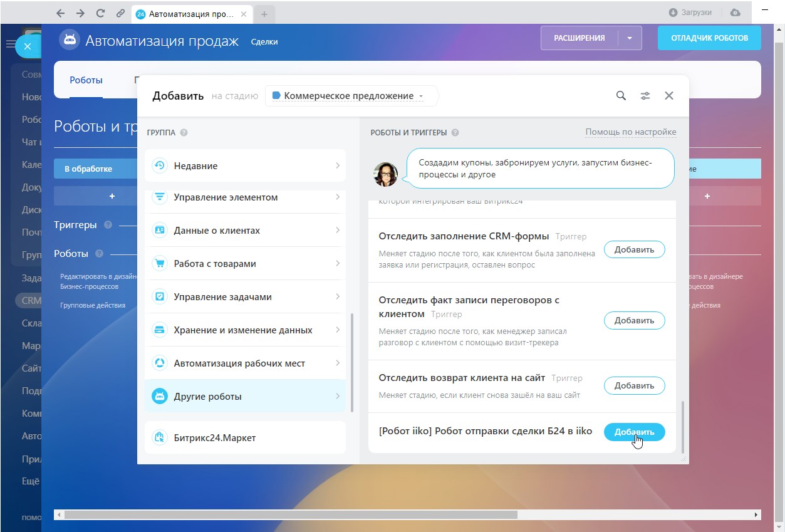Expand Автоматизация рабочих мест group
785x532 pixels.
[x=245, y=363]
